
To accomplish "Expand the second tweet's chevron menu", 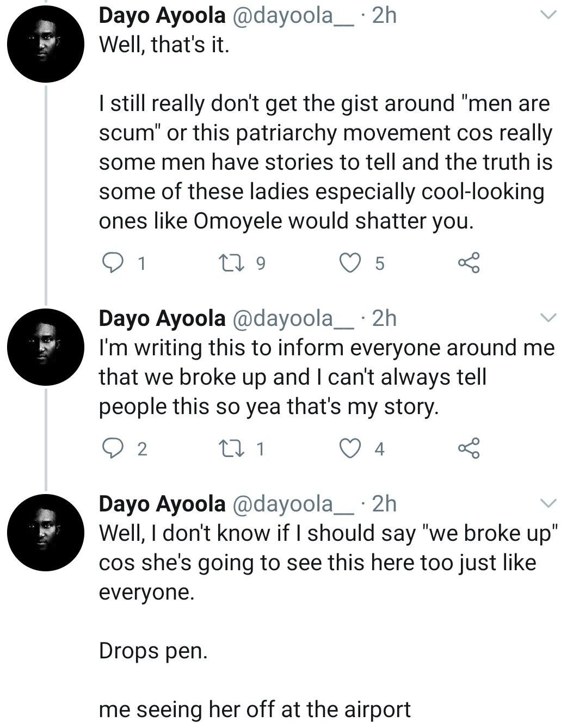I will [x=548, y=318].
